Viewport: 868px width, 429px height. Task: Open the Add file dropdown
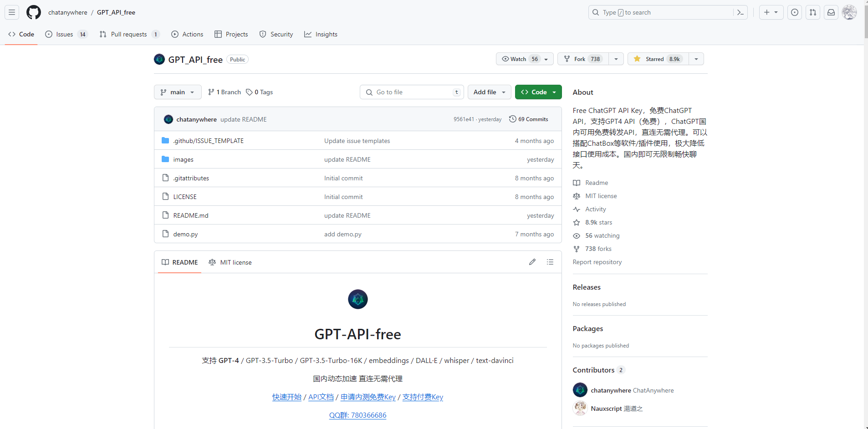pos(490,92)
